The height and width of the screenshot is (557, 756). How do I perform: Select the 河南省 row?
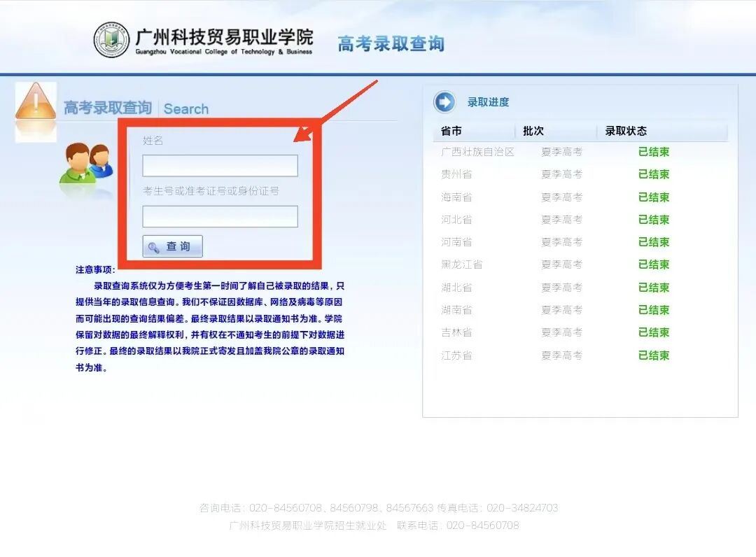coord(580,242)
